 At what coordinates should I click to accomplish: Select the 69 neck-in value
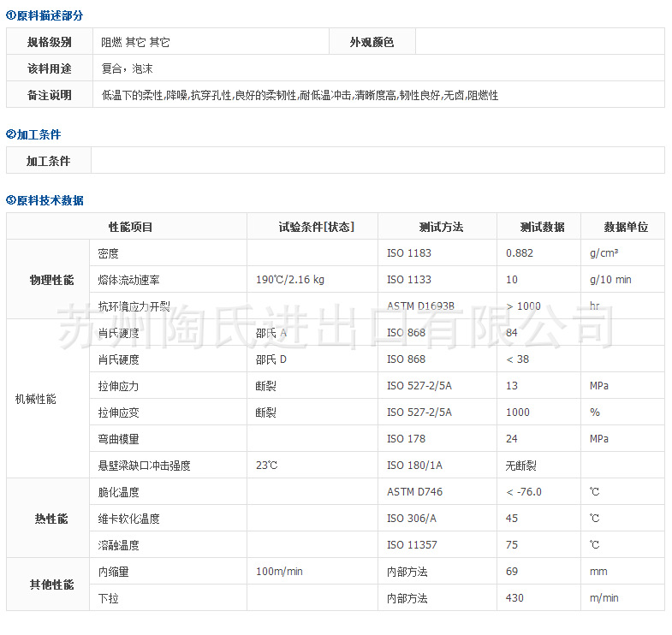511,572
